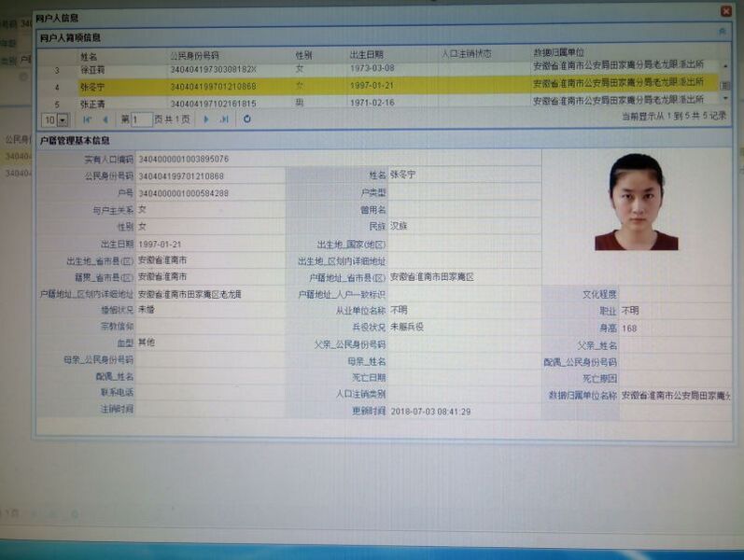Collapse the 同户人简项信息 panel using its corner icon
Viewport: 744px width, 560px height.
click(723, 32)
